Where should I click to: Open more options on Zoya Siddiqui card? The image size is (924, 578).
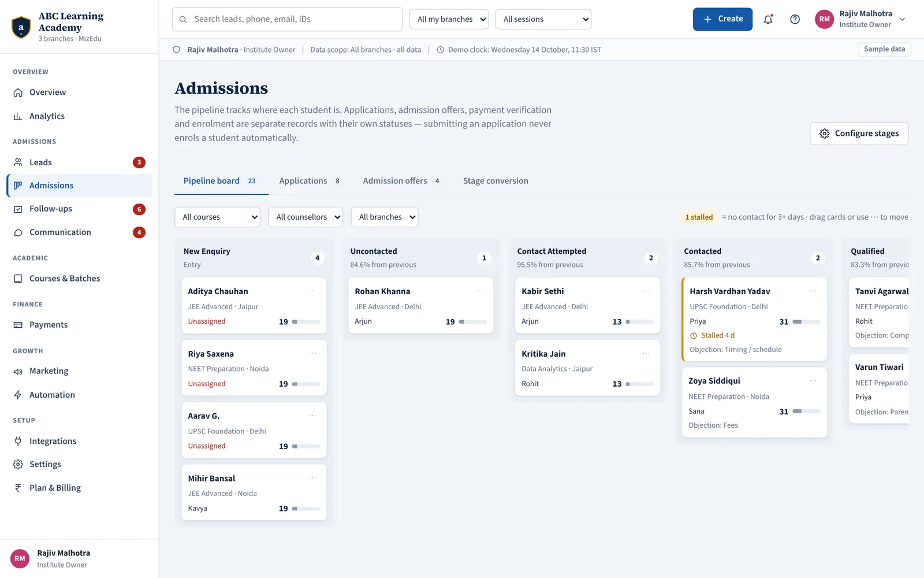[x=813, y=381]
